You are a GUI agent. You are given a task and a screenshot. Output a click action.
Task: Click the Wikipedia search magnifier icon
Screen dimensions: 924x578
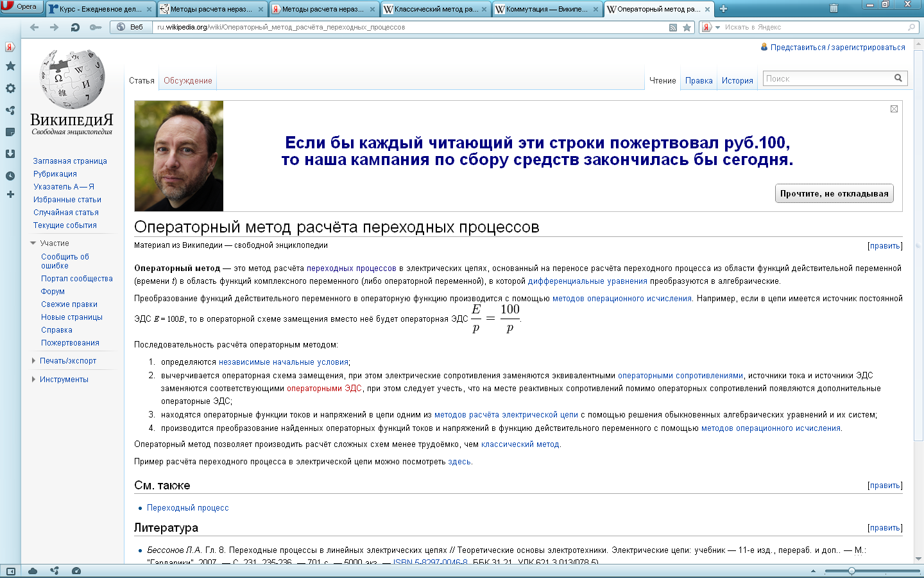(x=898, y=78)
